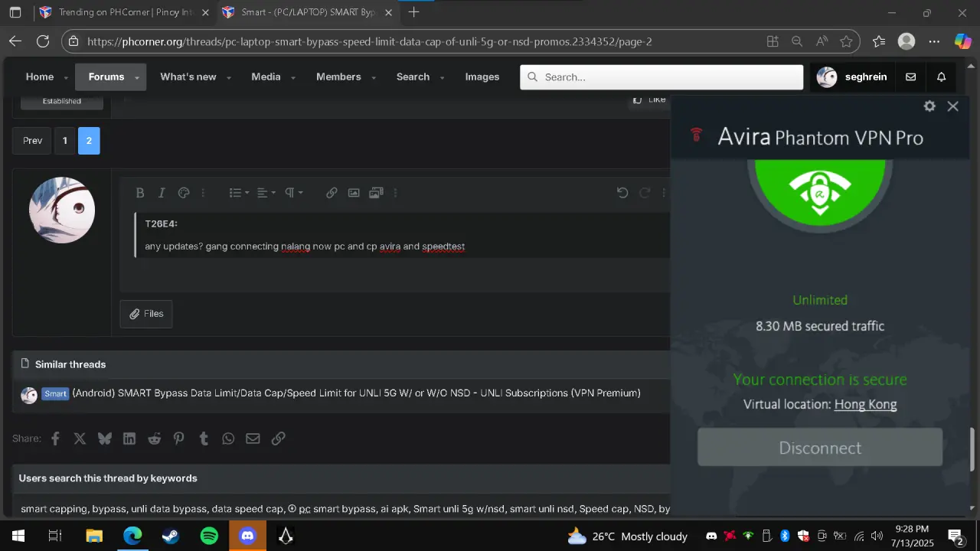This screenshot has height=551, width=980.
Task: Redo the last edit in the editor
Action: click(x=645, y=193)
